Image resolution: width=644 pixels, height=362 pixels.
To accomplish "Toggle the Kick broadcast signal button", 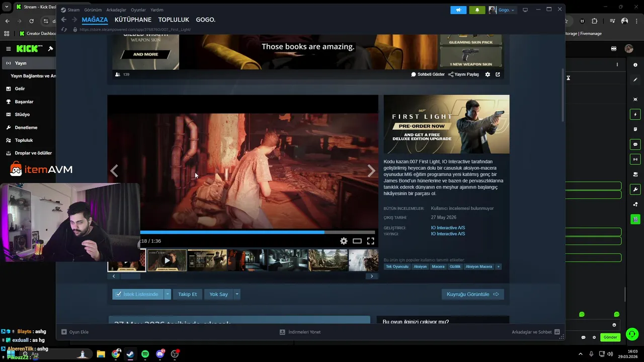I will (x=635, y=159).
